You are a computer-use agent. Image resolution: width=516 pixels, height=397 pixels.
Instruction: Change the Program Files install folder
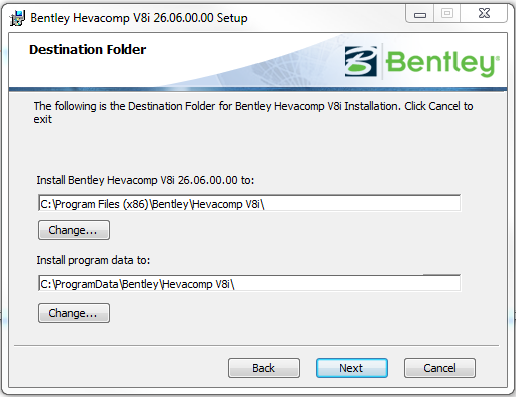pyautogui.click(x=74, y=230)
